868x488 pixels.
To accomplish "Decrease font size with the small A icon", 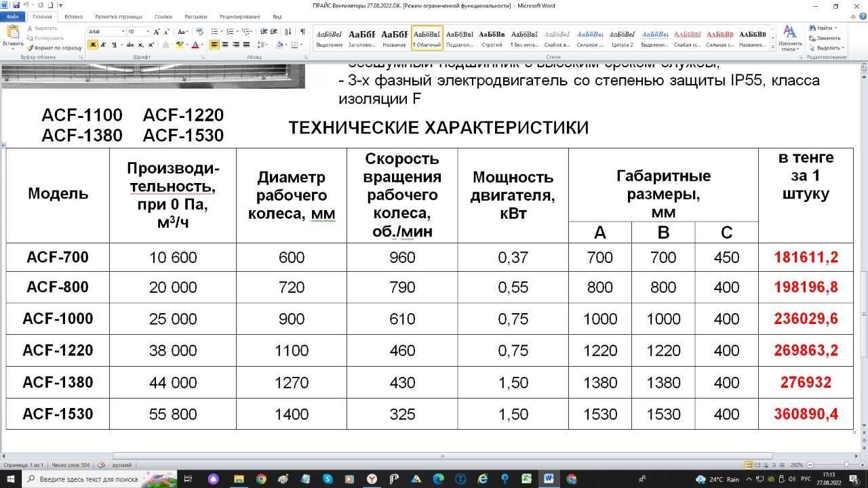I will [x=167, y=32].
